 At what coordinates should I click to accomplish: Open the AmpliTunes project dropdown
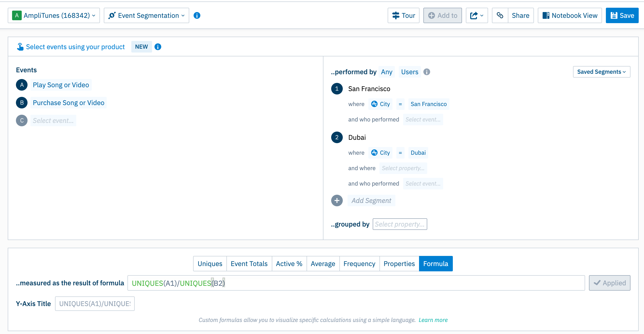click(54, 15)
